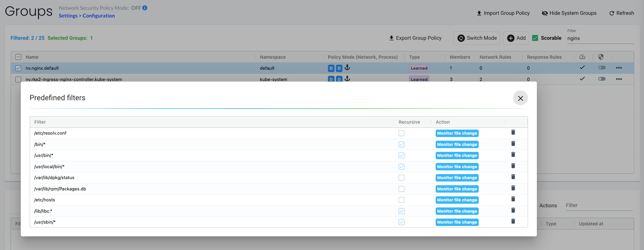Toggle Recursive checkbox for /etc/resolv.conf
Screen dimensions: 644x250
tap(401, 133)
